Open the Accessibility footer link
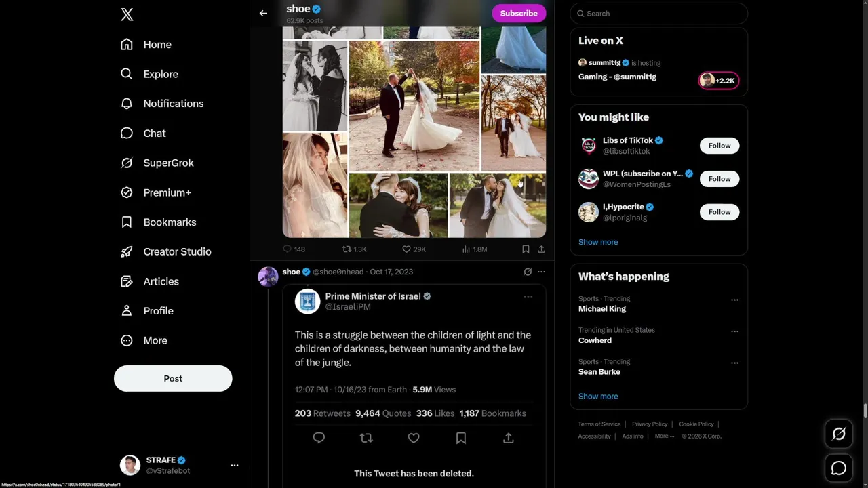The image size is (868, 488). coord(594,436)
